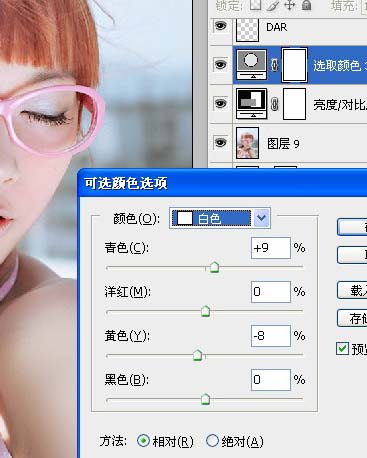Click the DAR layer name

coord(276,27)
